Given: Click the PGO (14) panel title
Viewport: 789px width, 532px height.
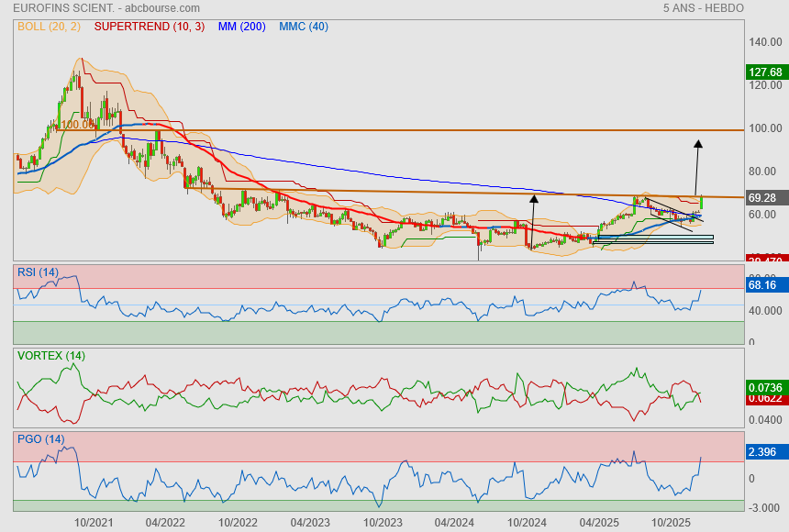Looking at the screenshot, I should coord(40,439).
